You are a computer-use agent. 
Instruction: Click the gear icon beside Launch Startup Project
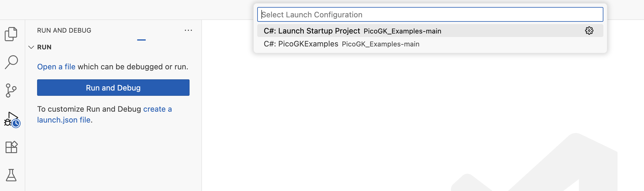pos(589,31)
